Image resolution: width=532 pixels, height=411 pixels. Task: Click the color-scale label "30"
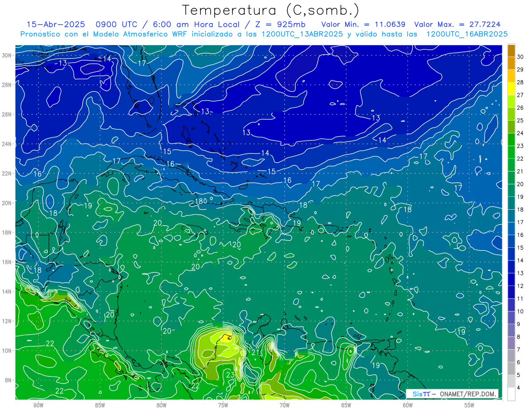tap(520, 57)
